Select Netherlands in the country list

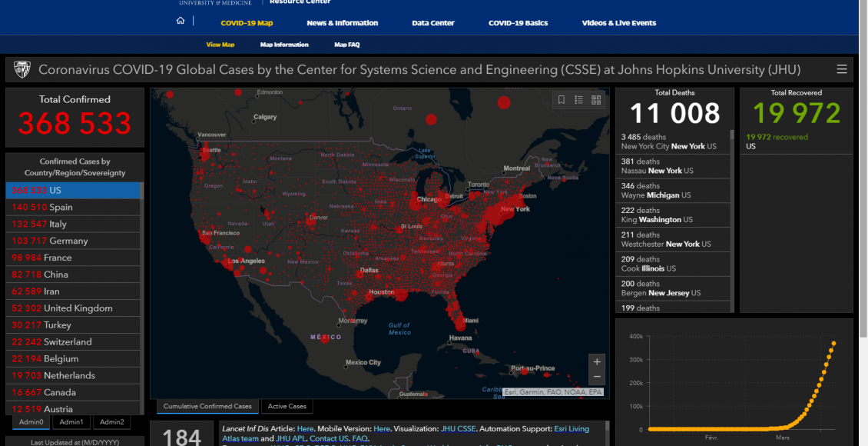click(73, 375)
